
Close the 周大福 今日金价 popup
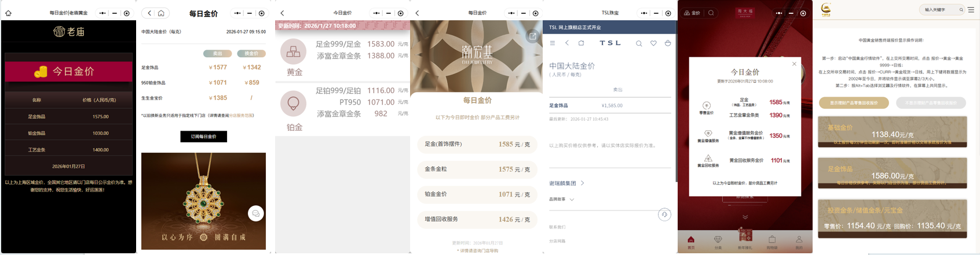(x=794, y=64)
